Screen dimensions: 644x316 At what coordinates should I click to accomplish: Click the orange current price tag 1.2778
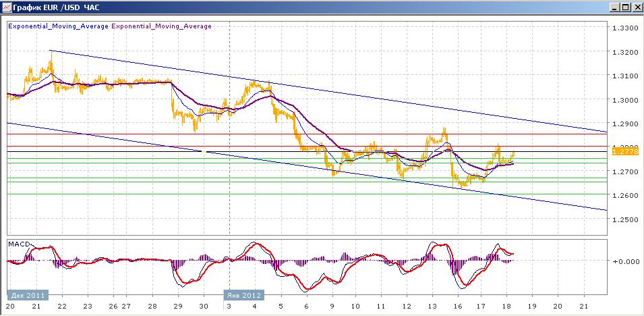pos(625,152)
